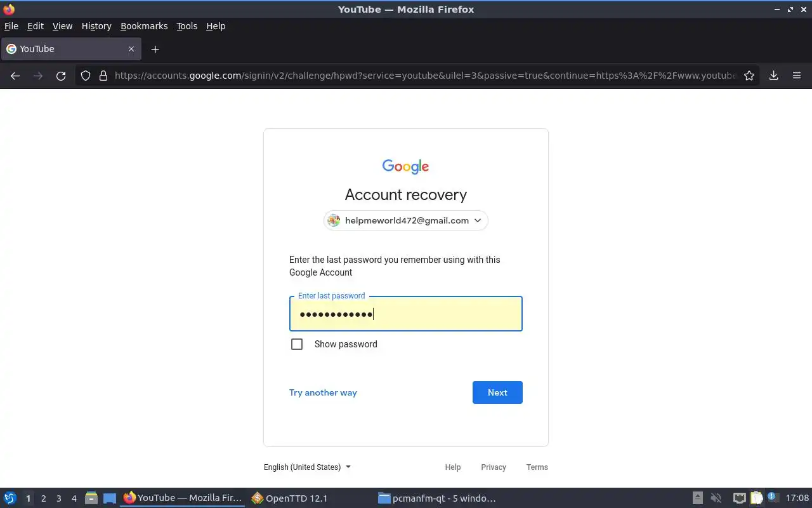Switch to virtual desktop 3
Screen dimensions: 812x508
click(x=58, y=498)
